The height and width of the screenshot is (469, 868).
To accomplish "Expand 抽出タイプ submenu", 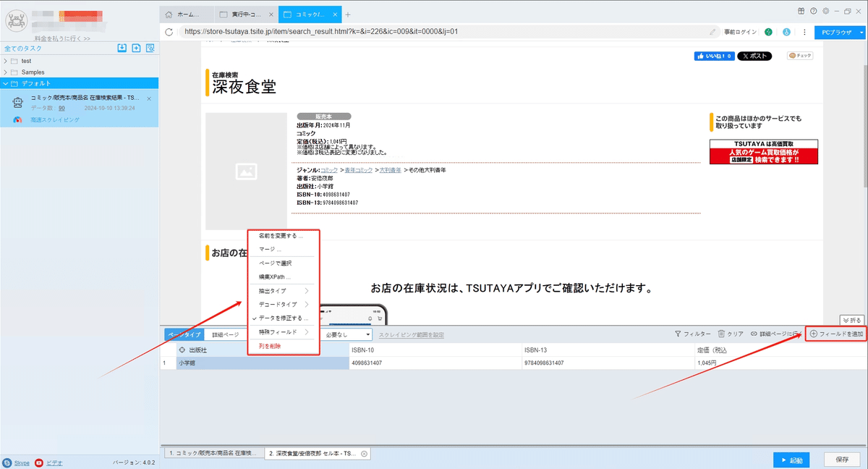I will (x=283, y=291).
